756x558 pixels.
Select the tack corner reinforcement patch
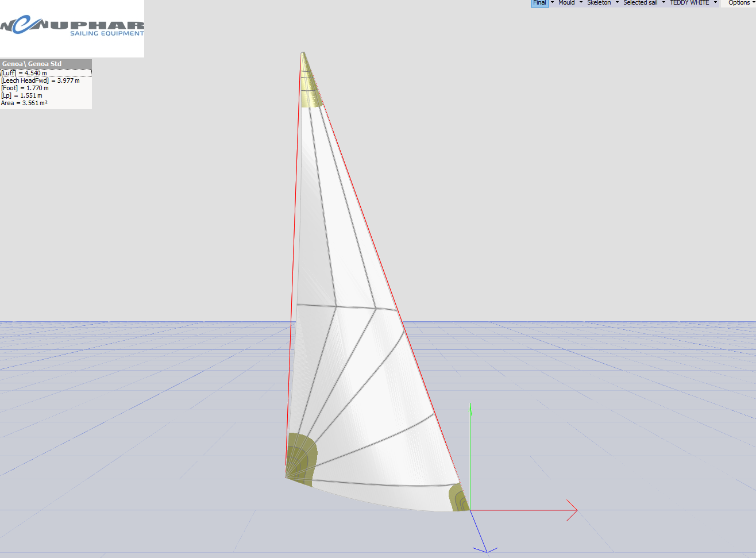(300, 458)
